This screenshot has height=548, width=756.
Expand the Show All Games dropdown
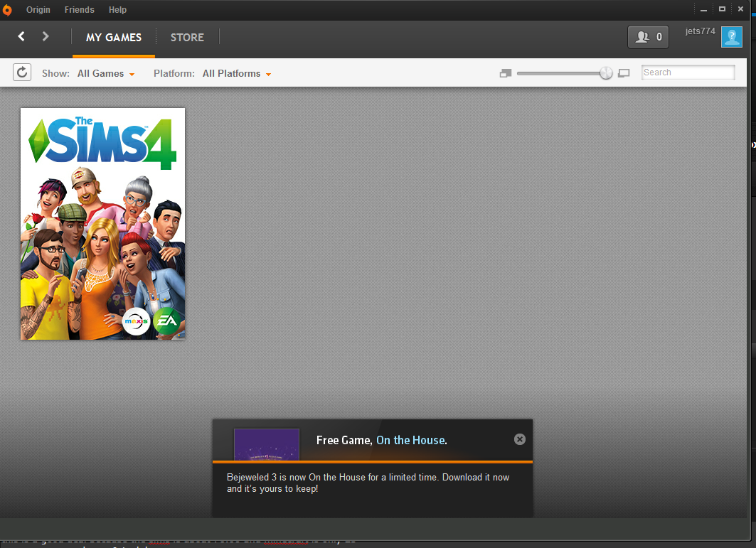click(x=106, y=74)
